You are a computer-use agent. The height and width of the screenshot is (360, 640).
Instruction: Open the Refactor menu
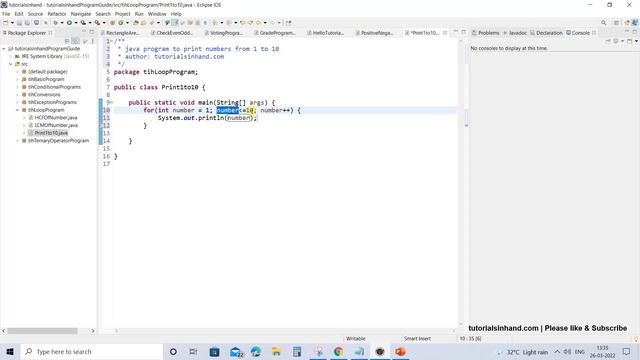[57, 14]
